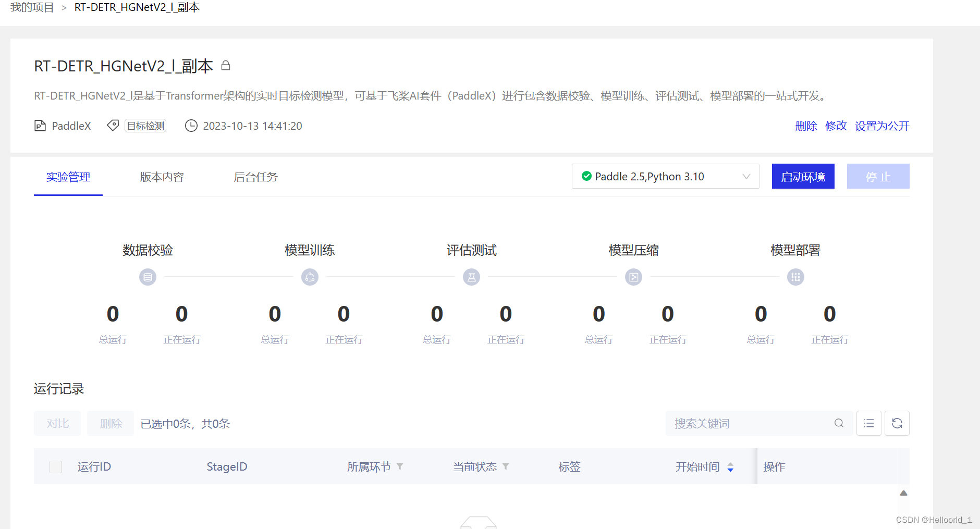This screenshot has height=529, width=980.
Task: Open the Paddle 2.5,Python 3.10 dropdown
Action: [666, 176]
